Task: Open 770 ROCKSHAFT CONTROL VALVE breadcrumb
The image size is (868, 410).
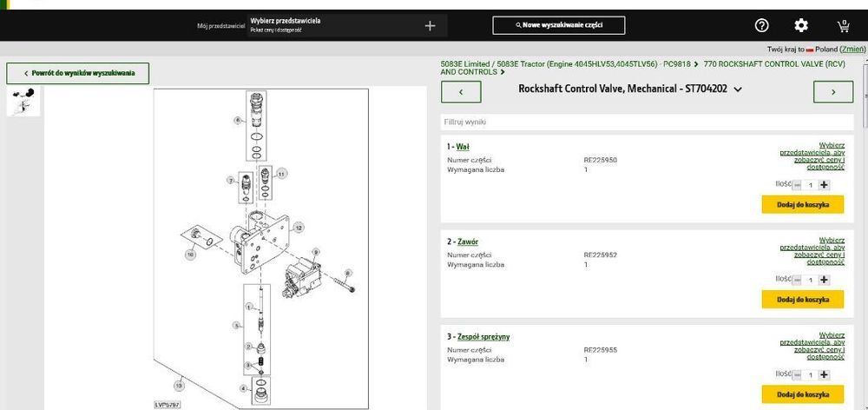Action: pyautogui.click(x=642, y=68)
